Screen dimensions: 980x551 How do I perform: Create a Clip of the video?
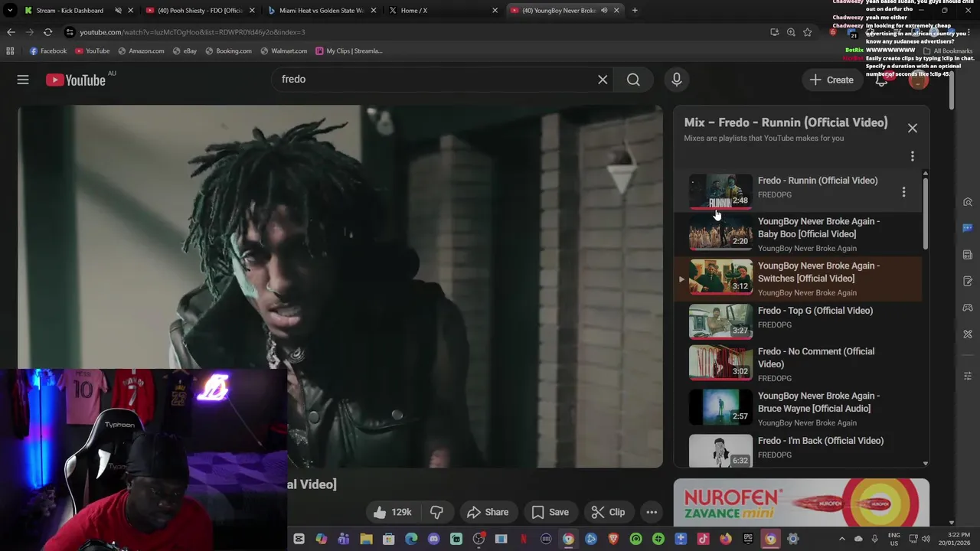(x=609, y=512)
